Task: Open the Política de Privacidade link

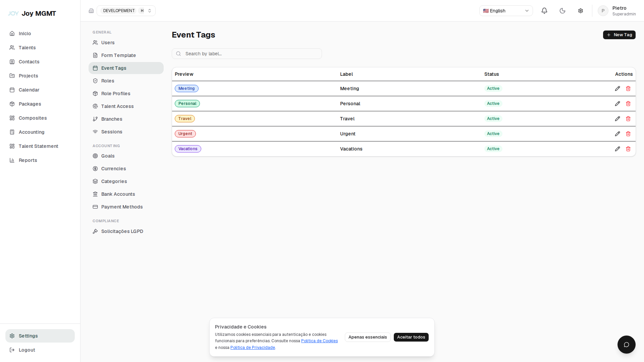Action: coord(253,348)
